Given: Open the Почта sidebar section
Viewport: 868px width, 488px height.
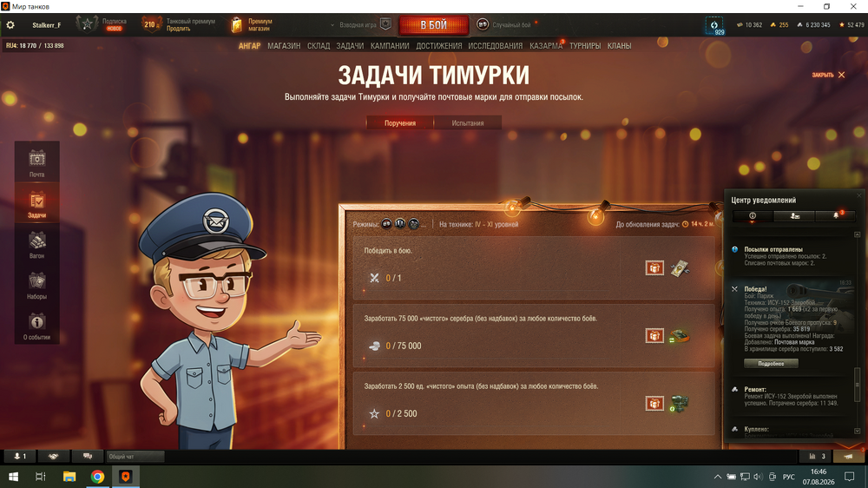Looking at the screenshot, I should coord(37,163).
